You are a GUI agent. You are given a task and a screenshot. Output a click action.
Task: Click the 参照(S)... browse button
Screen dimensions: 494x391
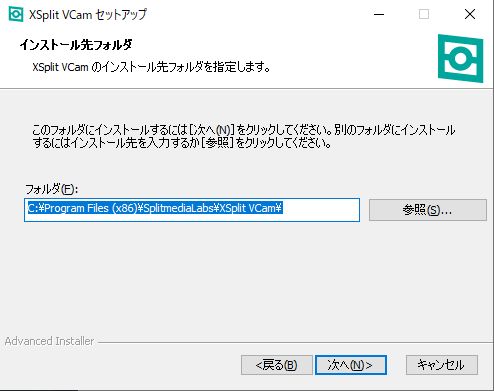[428, 210]
